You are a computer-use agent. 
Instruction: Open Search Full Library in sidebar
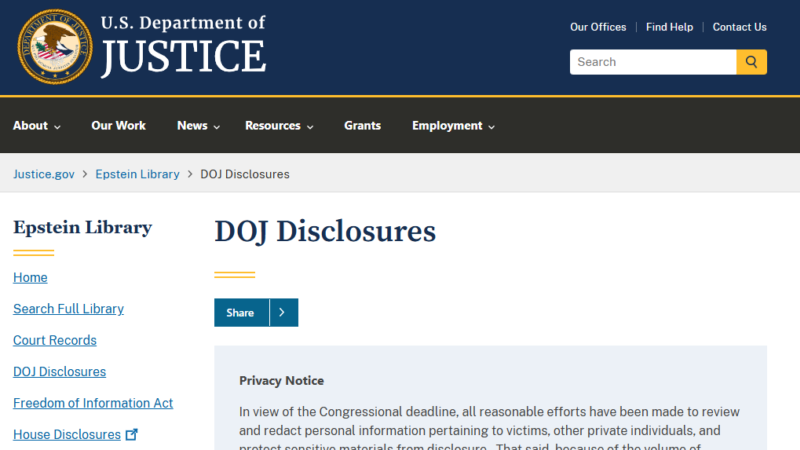click(x=68, y=309)
